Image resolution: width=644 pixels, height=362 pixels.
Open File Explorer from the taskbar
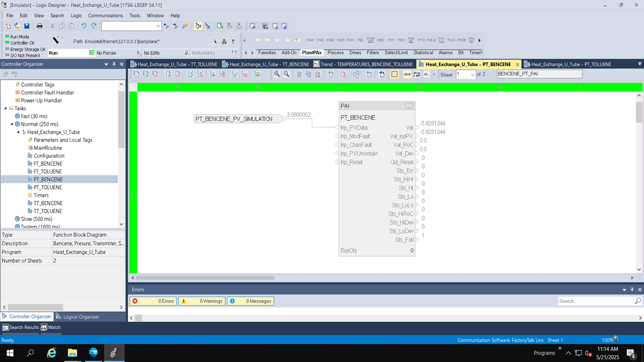click(x=72, y=353)
